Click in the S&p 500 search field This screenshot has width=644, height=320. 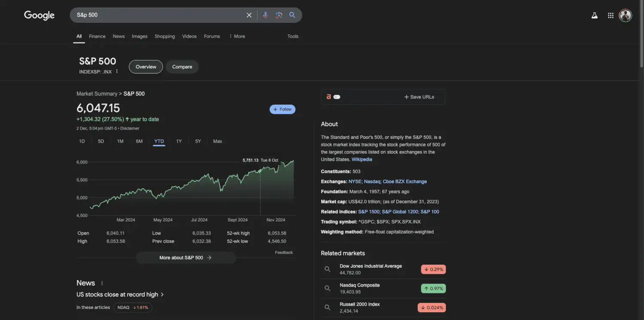159,15
